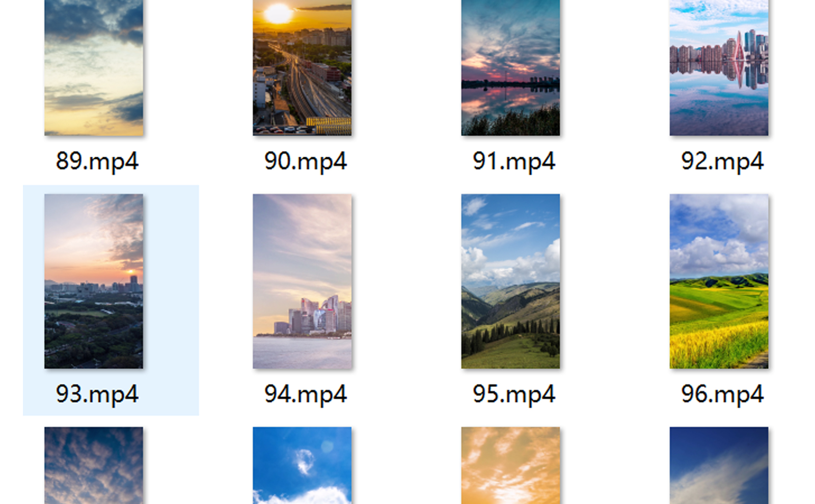Select the orange clouds thumbnail below 95.mp4
Image resolution: width=815 pixels, height=504 pixels.
click(x=510, y=465)
